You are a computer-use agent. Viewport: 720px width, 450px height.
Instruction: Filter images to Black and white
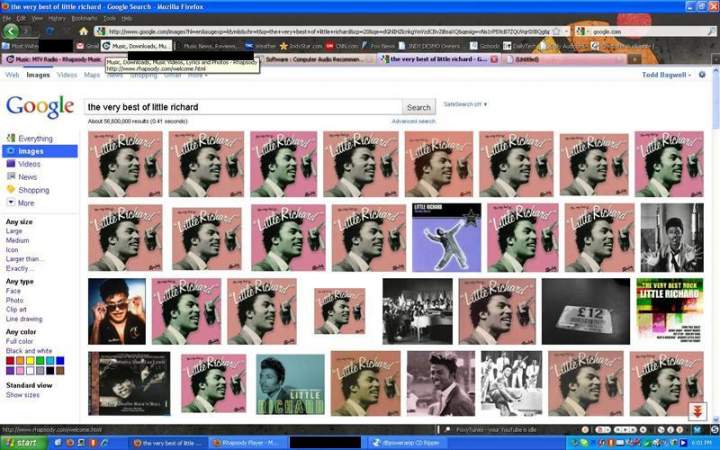click(29, 351)
